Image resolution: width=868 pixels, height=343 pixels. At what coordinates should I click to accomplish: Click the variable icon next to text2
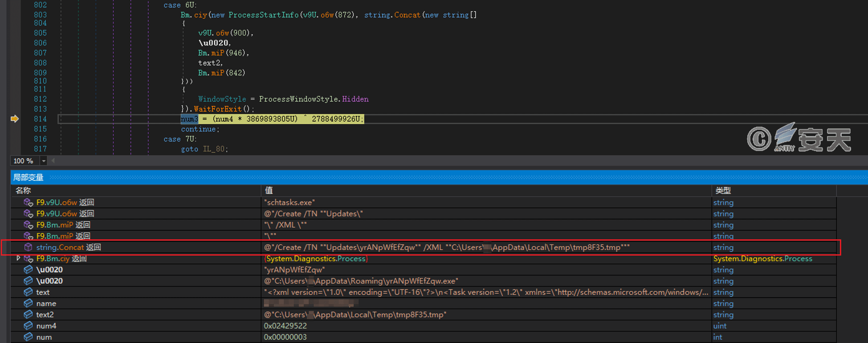click(x=28, y=314)
